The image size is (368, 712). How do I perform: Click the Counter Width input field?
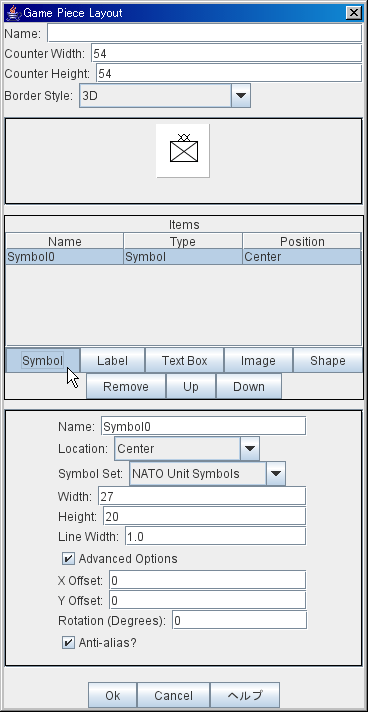[226, 54]
